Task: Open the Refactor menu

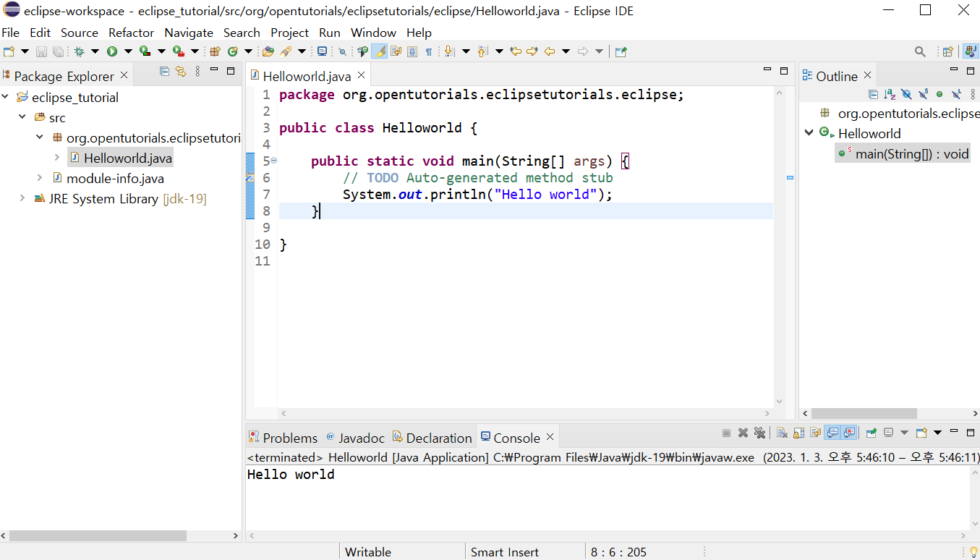Action: pyautogui.click(x=131, y=33)
